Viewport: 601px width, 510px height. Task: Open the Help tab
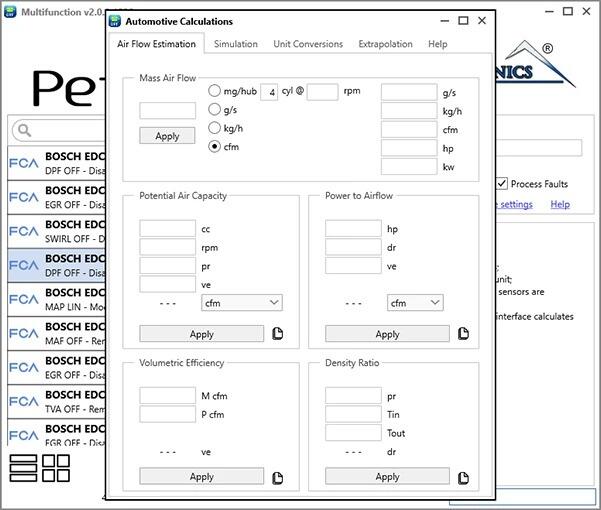pos(438,44)
